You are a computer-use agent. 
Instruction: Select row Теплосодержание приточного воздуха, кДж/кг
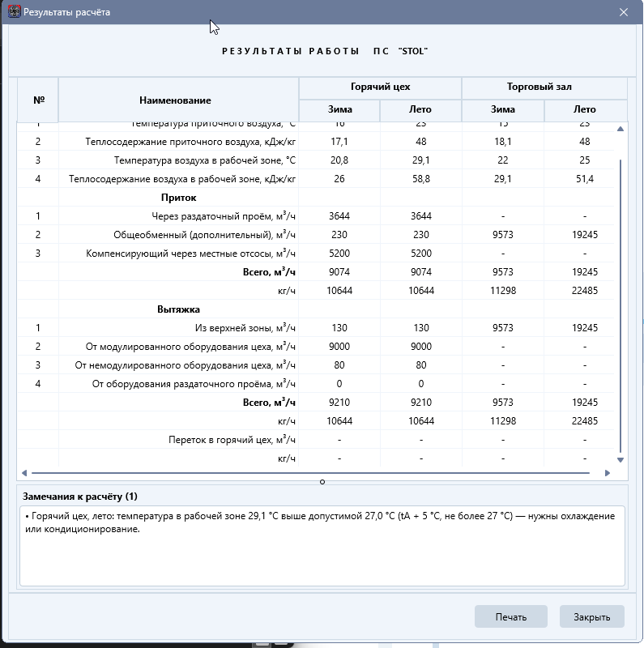coord(315,141)
